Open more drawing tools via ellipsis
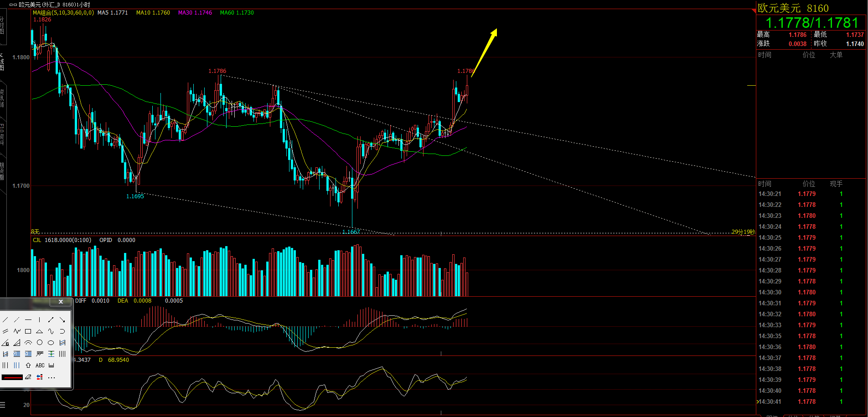This screenshot has width=868, height=417. (x=52, y=377)
